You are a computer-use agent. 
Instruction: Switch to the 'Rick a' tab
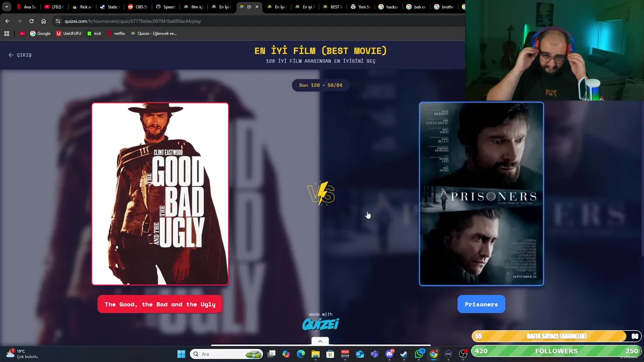pos(82,7)
